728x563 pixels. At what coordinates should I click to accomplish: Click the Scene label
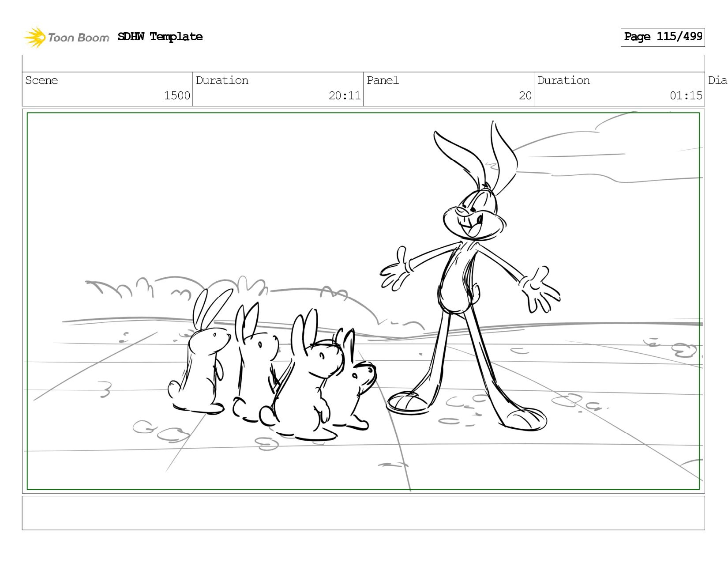pos(41,80)
